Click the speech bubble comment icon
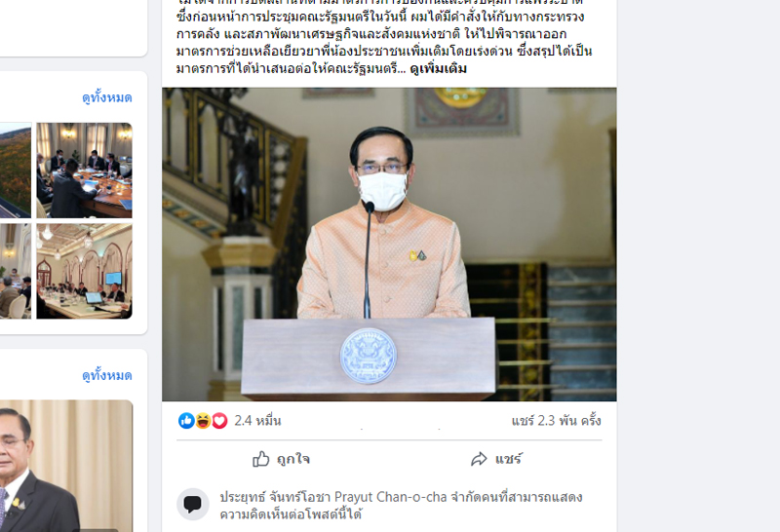 coord(192,504)
